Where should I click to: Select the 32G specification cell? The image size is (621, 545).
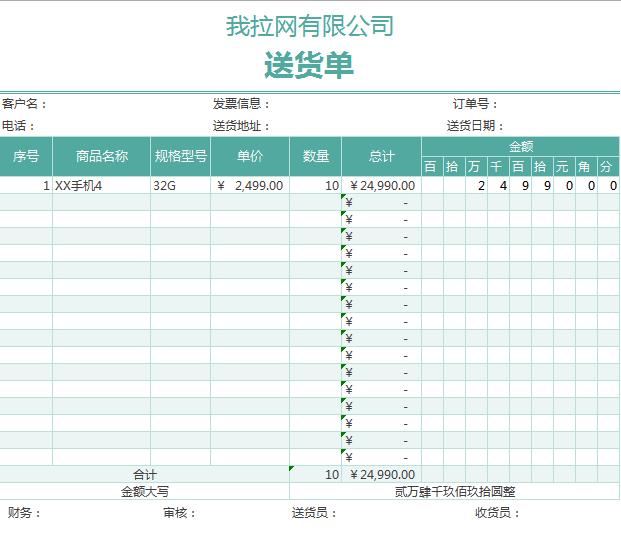click(181, 185)
